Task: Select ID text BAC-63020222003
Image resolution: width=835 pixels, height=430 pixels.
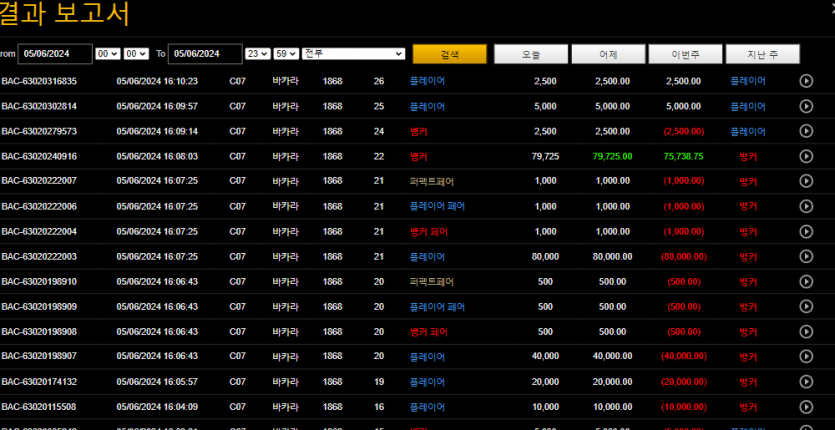Action: (x=39, y=257)
